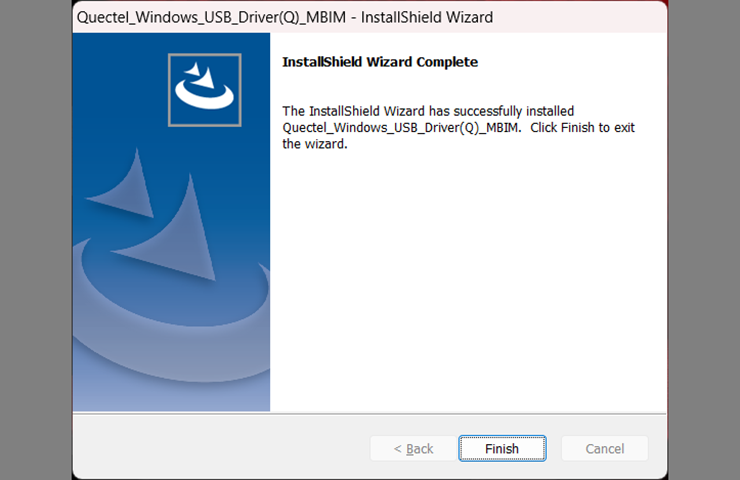Screen dimensions: 740x480
Task: Click the gray backdrop outside the dialog
Action: coord(35,240)
